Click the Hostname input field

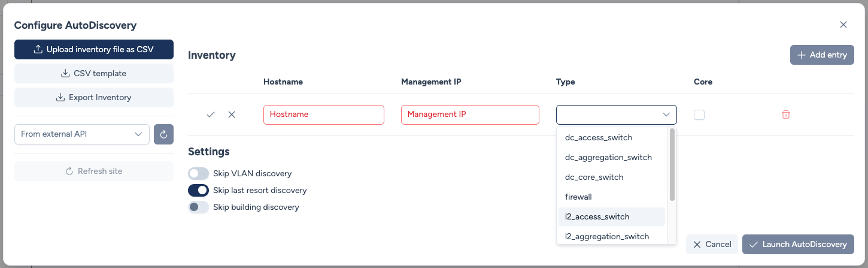tap(323, 115)
